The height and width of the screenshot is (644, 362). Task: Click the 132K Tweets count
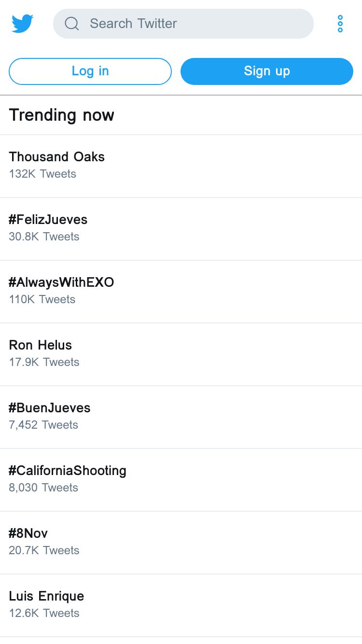click(42, 174)
